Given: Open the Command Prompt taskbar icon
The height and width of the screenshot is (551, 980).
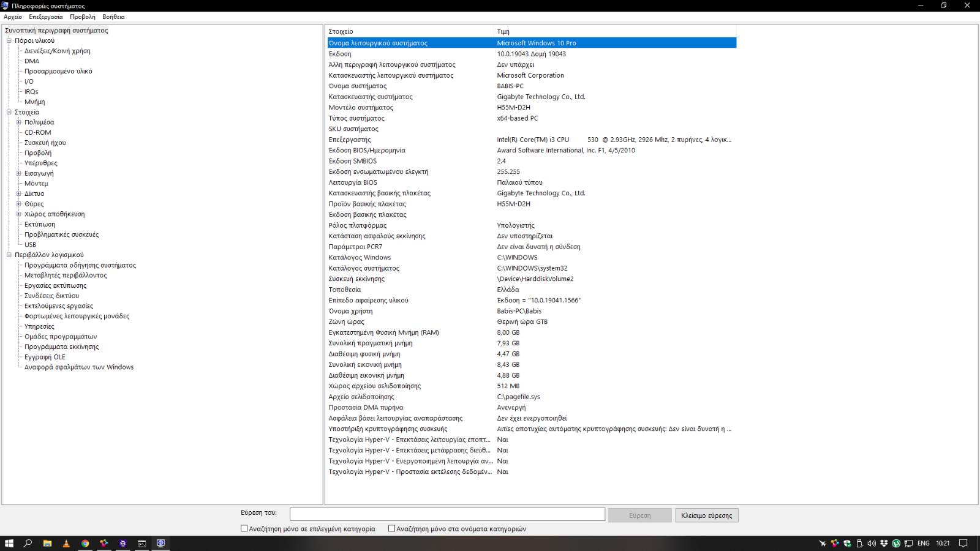Looking at the screenshot, I should [142, 543].
